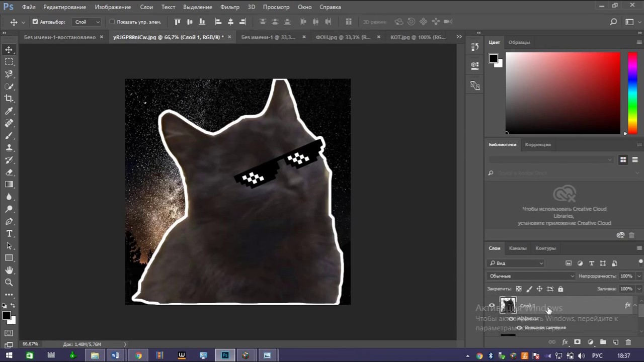Select the Move tool
Screen dimensions: 644x362
pyautogui.click(x=9, y=50)
